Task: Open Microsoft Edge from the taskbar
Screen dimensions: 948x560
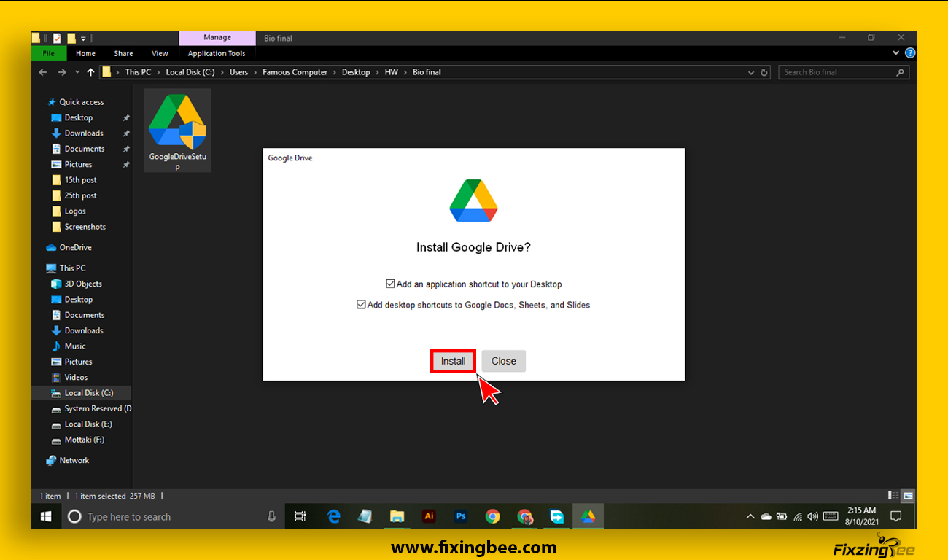Action: 334,516
